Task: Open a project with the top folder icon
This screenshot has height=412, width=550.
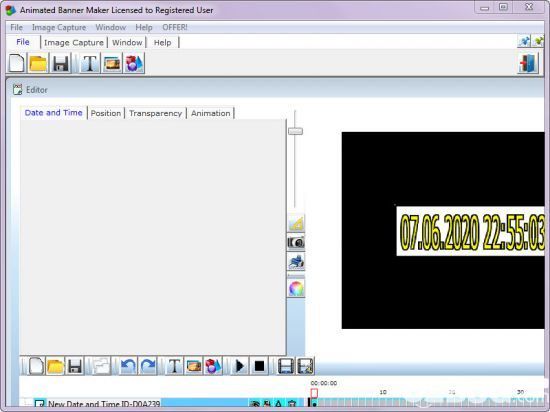Action: point(38,63)
